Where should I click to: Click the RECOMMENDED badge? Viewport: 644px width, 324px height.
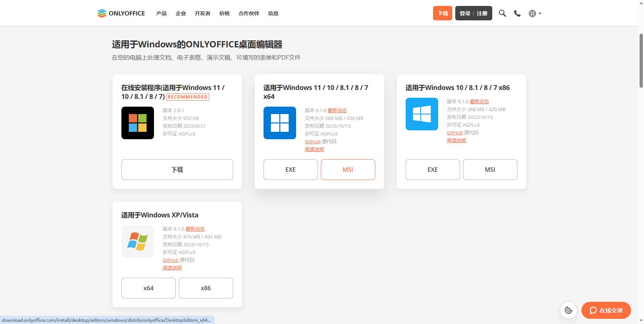pos(188,97)
